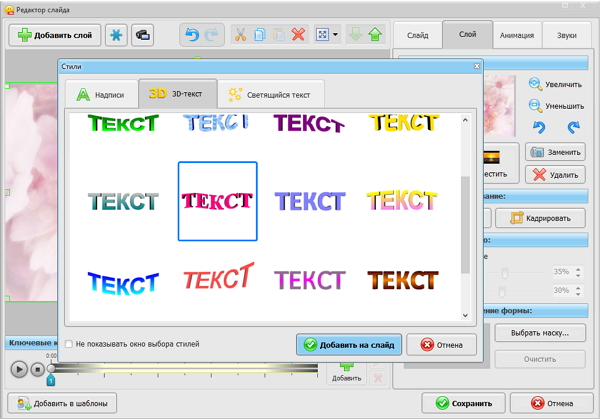Move the layer up with the green up arrow

coord(375,35)
